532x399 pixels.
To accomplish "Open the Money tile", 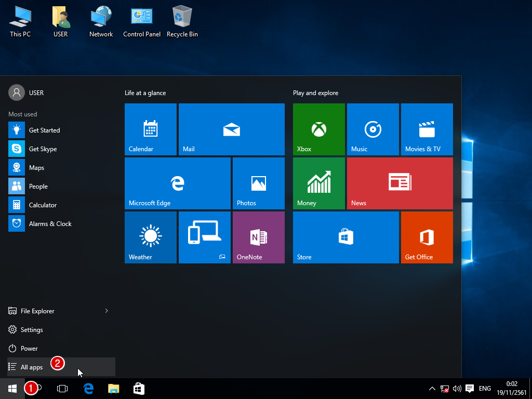I will [x=318, y=183].
